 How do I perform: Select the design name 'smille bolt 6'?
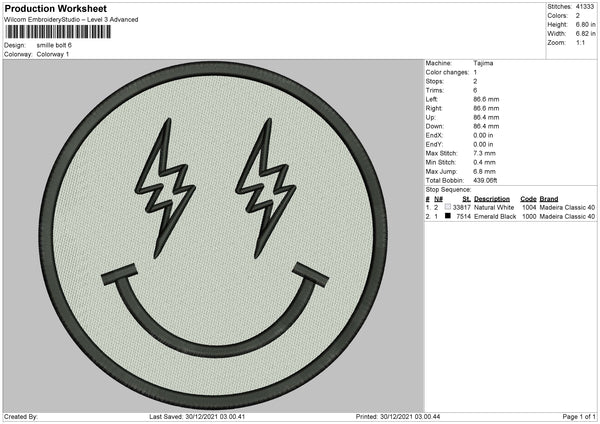pos(54,45)
